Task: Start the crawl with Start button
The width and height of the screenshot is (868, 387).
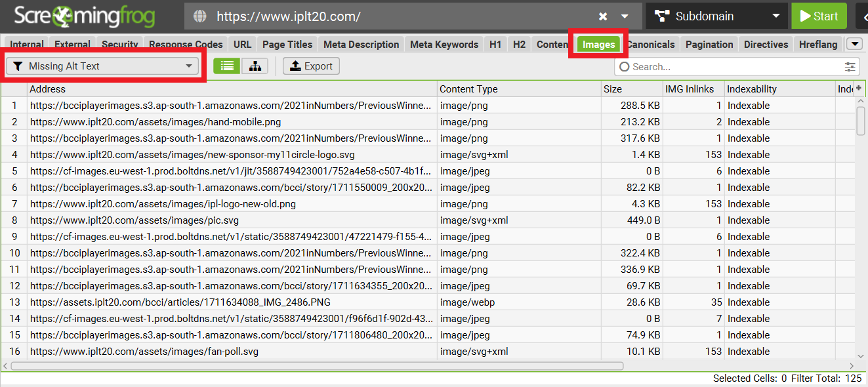Action: tap(819, 16)
